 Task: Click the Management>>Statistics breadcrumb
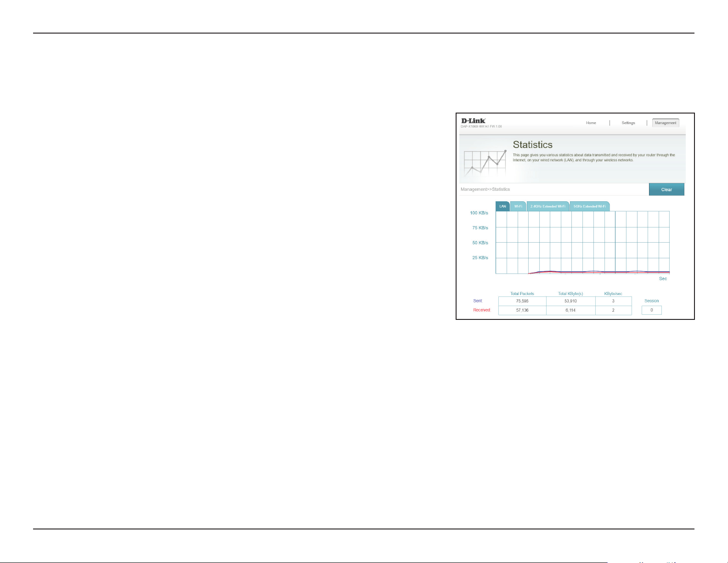tap(485, 189)
